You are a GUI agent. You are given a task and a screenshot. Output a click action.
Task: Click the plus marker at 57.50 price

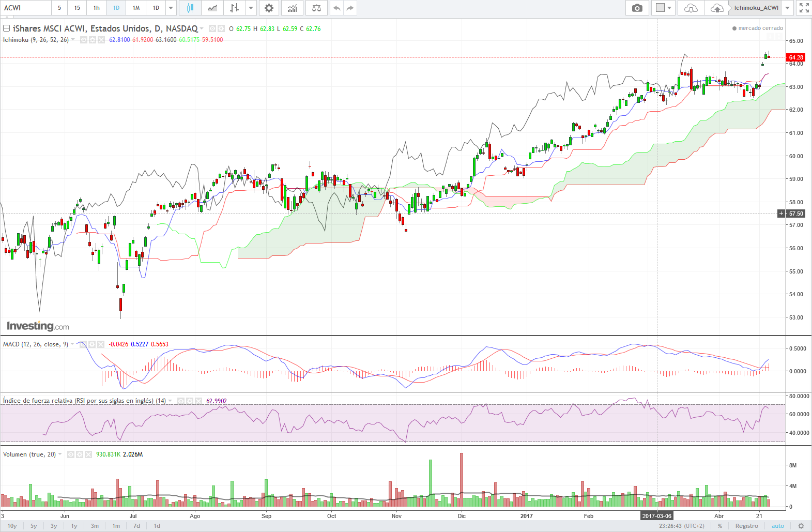click(781, 214)
